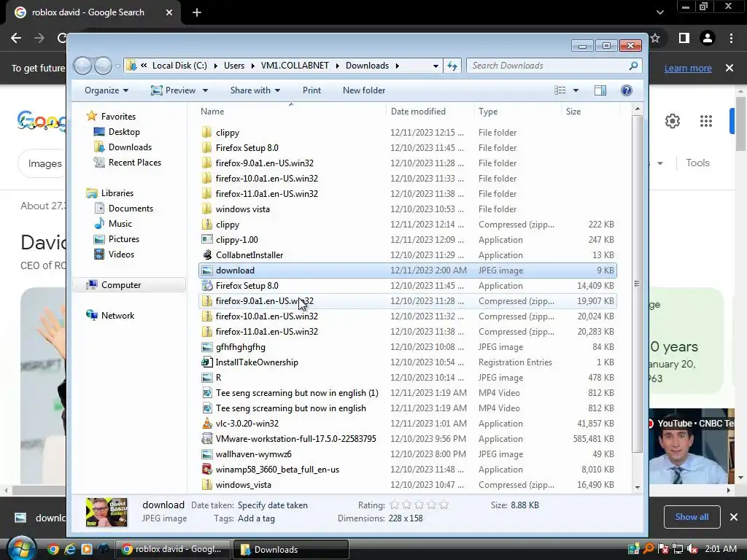Click Learn more link in Chrome

pos(688,68)
